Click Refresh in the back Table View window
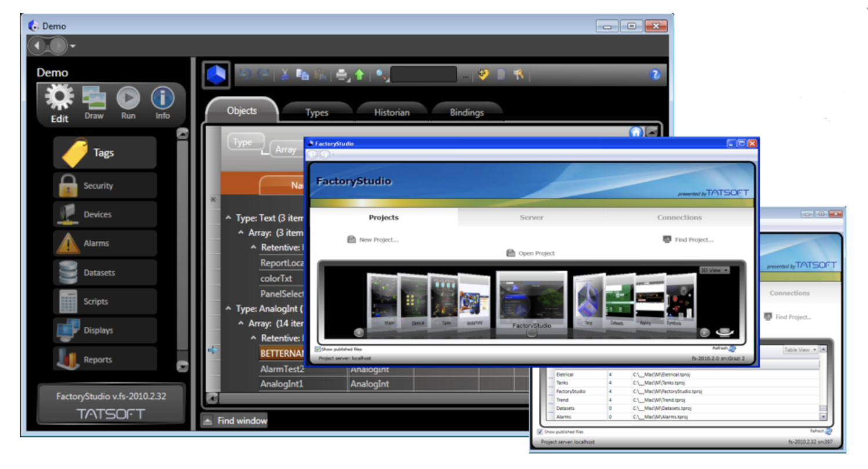868x469 pixels. coord(821,431)
